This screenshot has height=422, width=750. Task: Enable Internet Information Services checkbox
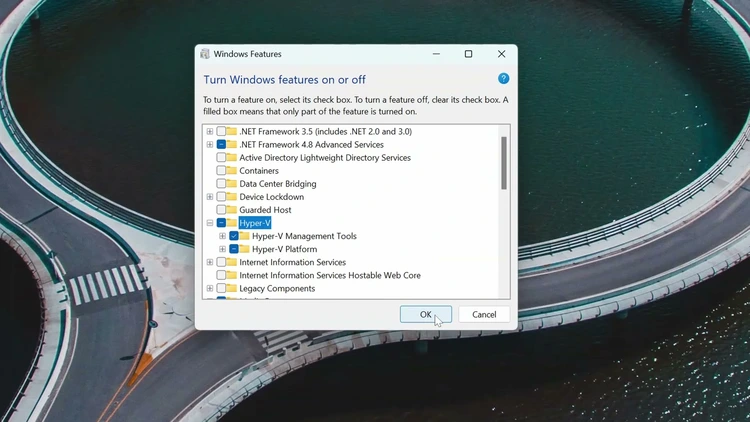pyautogui.click(x=221, y=262)
